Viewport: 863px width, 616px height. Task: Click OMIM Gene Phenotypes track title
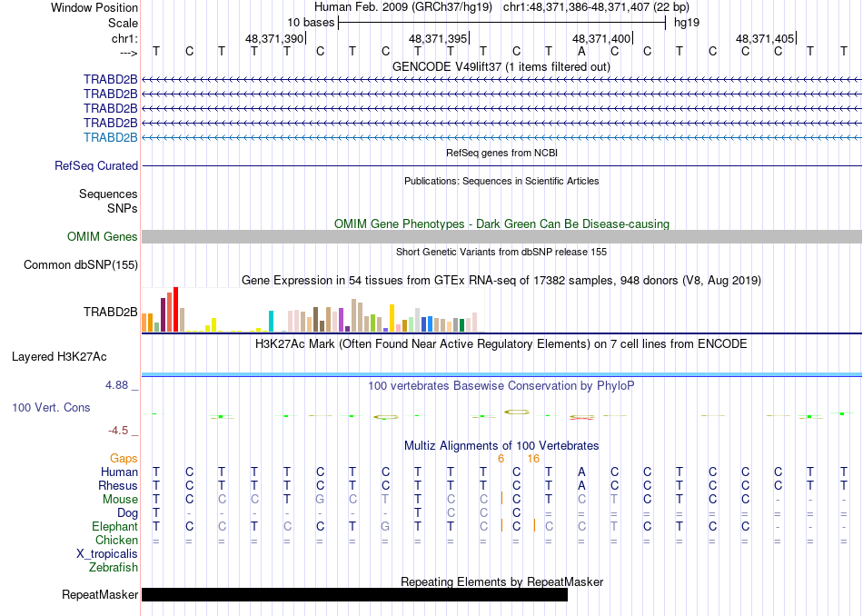tap(501, 224)
